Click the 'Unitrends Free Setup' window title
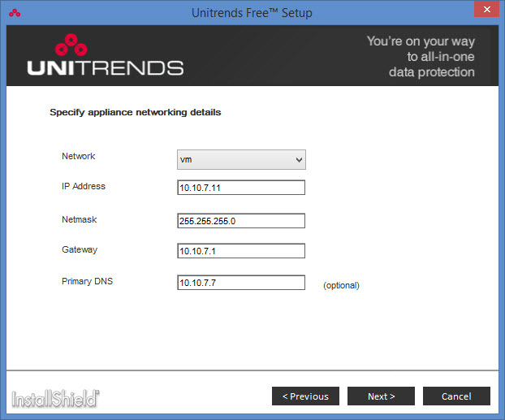 252,13
